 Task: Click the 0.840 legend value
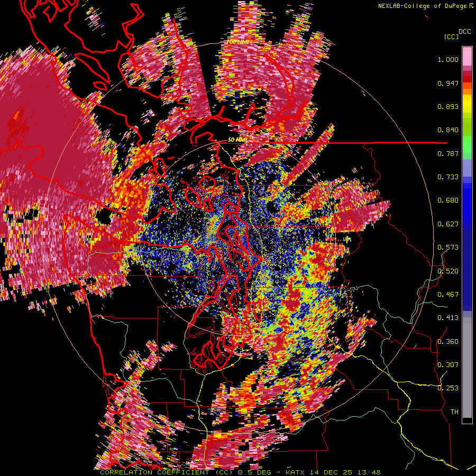pyautogui.click(x=448, y=130)
